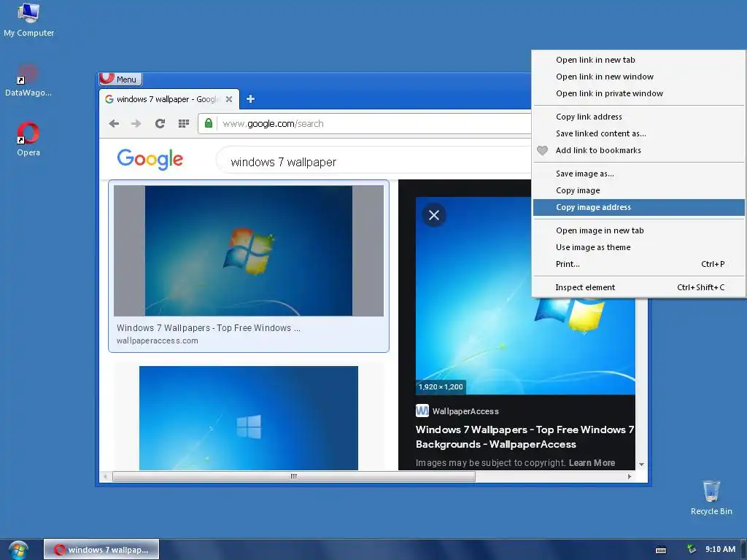
Task: Choose Open link in private window
Action: pos(638,93)
